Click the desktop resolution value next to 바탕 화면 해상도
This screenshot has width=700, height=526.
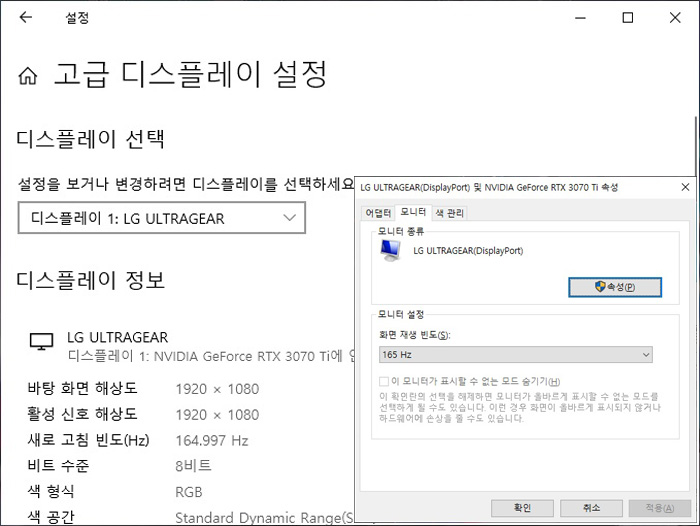point(217,389)
